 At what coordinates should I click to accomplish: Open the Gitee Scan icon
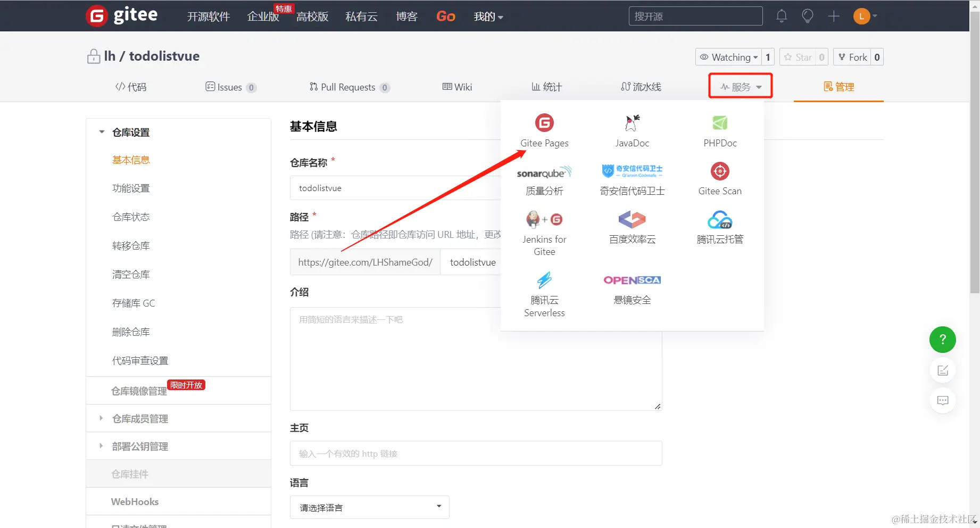(x=720, y=171)
